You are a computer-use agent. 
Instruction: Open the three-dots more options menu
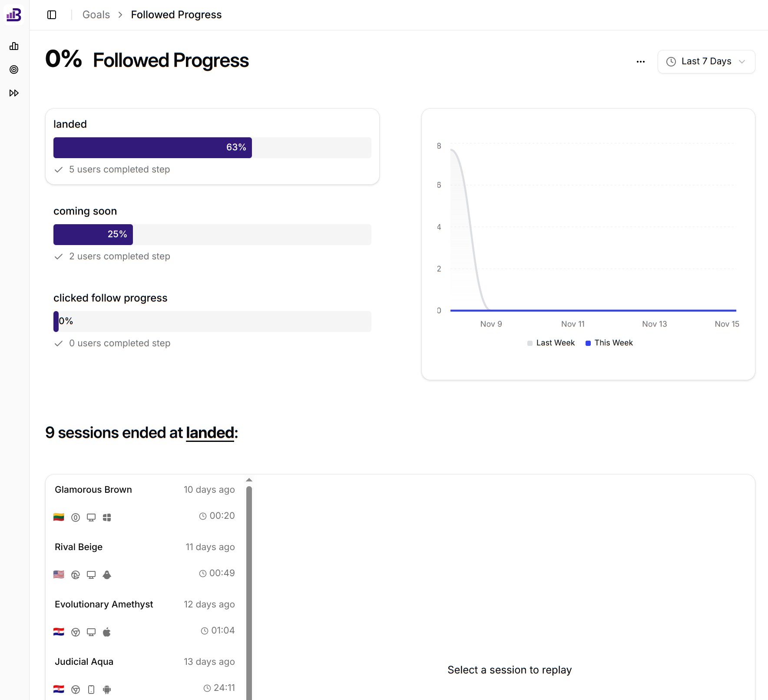[640, 62]
